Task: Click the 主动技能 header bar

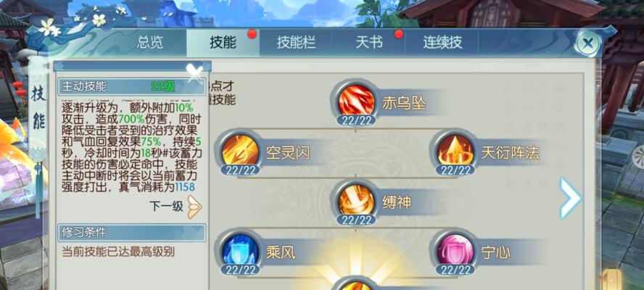Action: (131, 86)
